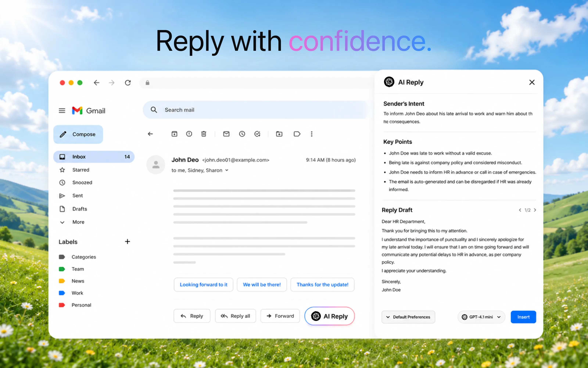The image size is (588, 368).
Task: Click the lock icon in the address bar
Action: tap(148, 83)
